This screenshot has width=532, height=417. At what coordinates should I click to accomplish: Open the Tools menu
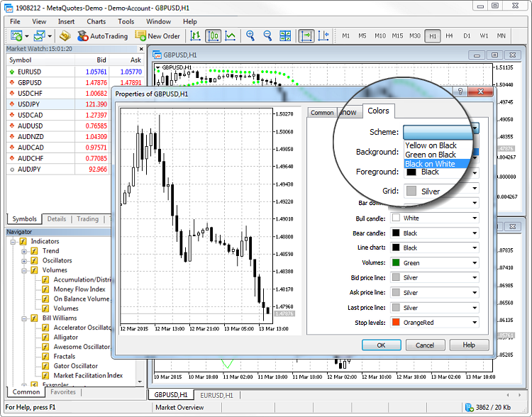coord(126,21)
